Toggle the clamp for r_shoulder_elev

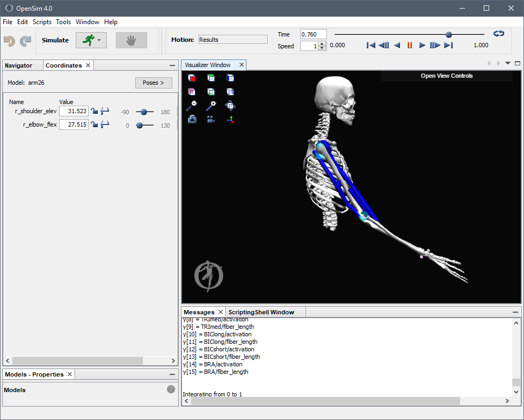[105, 111]
